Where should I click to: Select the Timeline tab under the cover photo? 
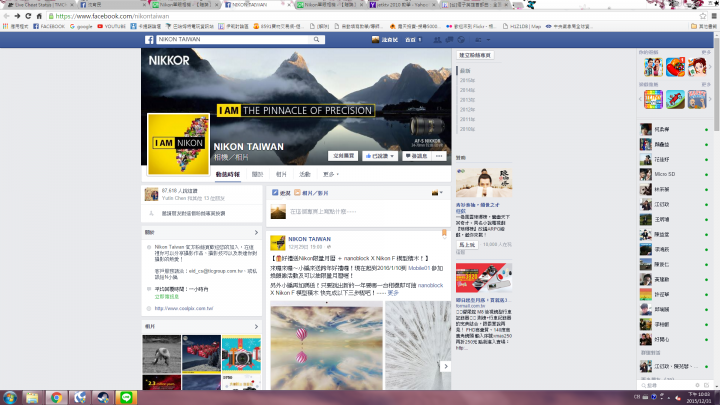[228, 174]
